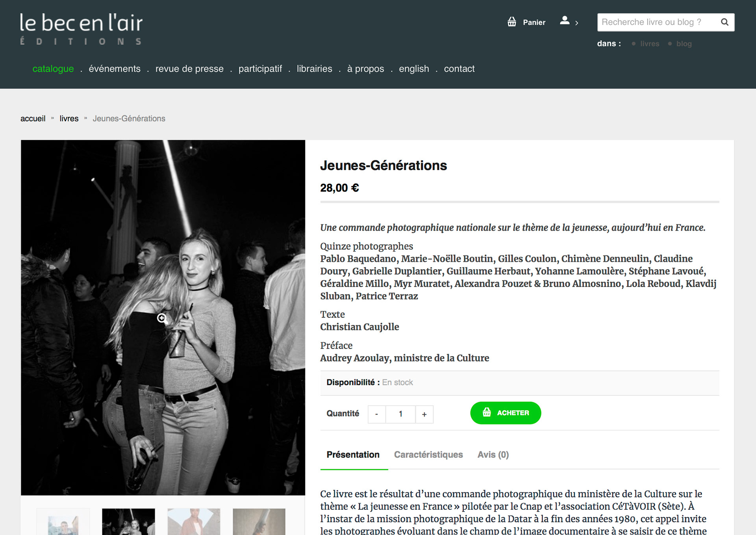The width and height of the screenshot is (756, 535).
Task: Open the Panier shopping basket icon
Action: coord(511,22)
